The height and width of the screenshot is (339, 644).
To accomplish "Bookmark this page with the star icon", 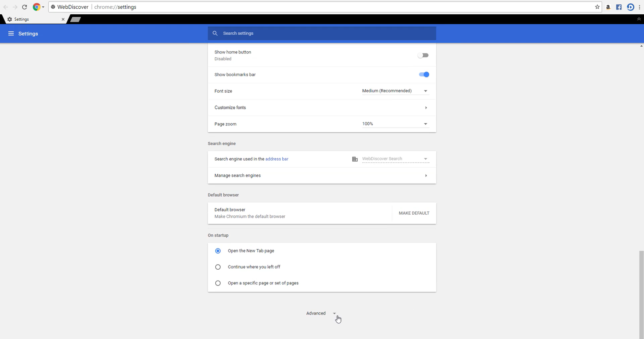I will 597,7.
